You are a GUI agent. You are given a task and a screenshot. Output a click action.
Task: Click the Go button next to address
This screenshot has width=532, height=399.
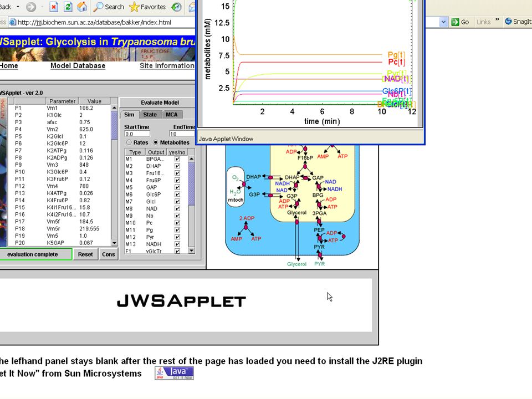point(460,22)
